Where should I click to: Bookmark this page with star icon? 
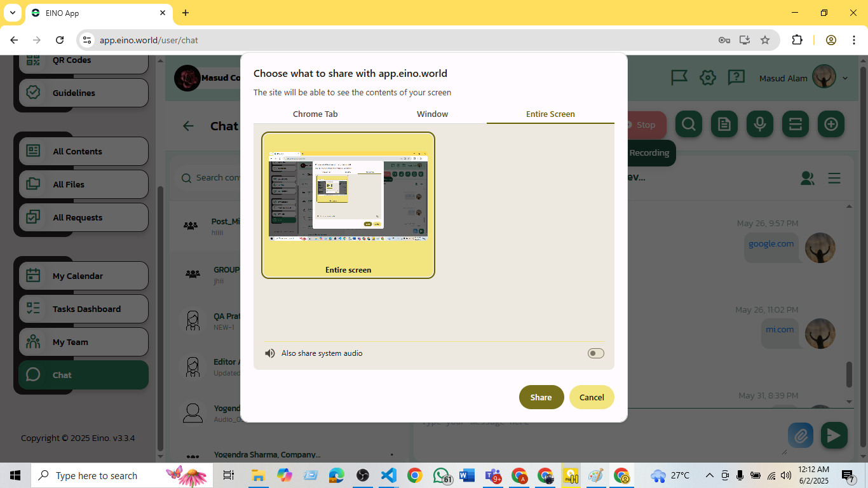tap(765, 40)
